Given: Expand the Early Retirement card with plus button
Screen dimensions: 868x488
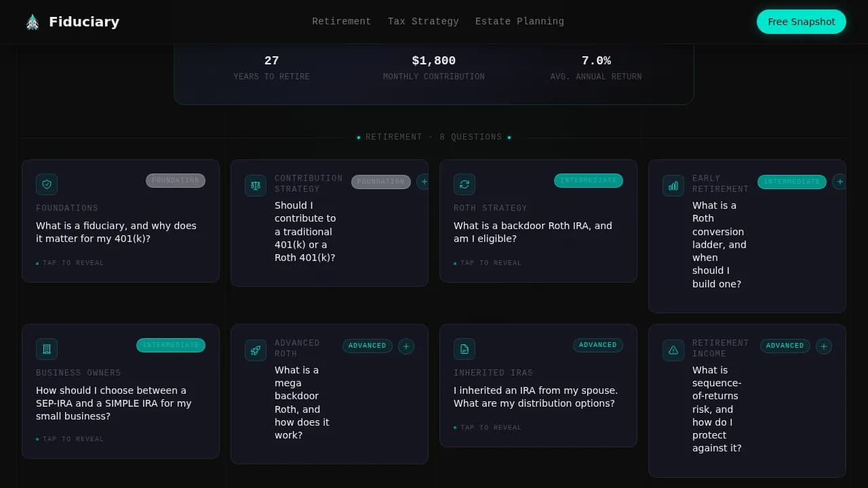Looking at the screenshot, I should click(x=840, y=182).
